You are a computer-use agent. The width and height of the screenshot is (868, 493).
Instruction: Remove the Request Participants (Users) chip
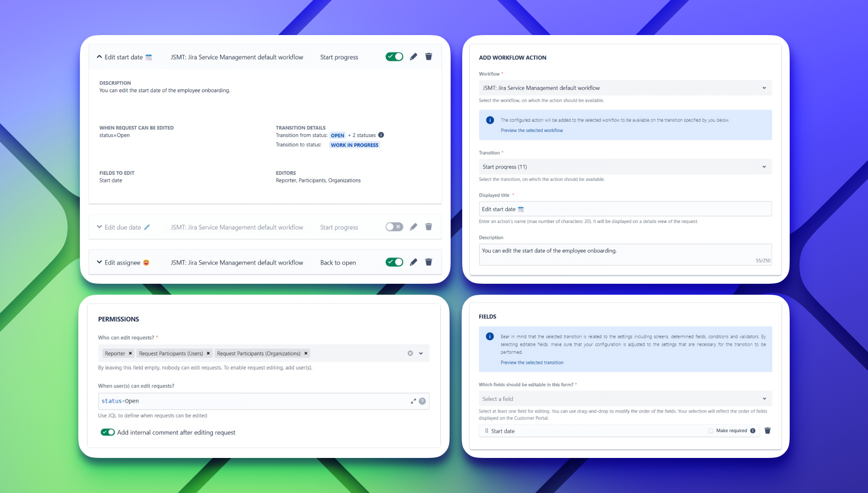[208, 353]
